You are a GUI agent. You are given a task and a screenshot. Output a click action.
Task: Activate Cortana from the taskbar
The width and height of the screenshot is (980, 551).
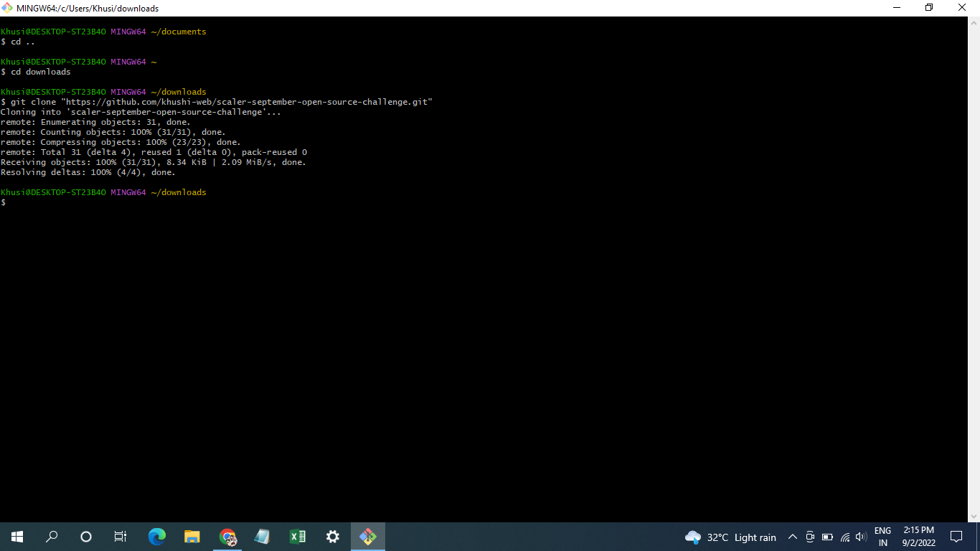pos(85,536)
